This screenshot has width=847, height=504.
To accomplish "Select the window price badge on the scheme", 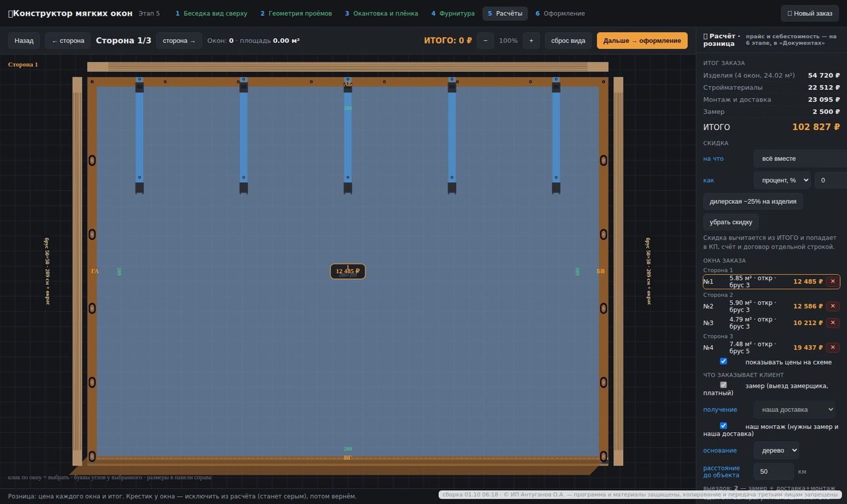I will coord(348,272).
